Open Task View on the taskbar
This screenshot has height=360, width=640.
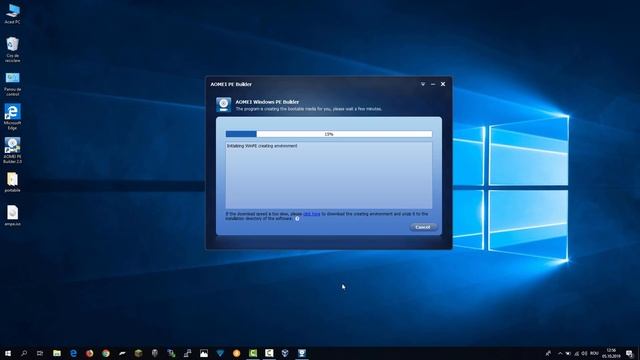click(x=40, y=353)
